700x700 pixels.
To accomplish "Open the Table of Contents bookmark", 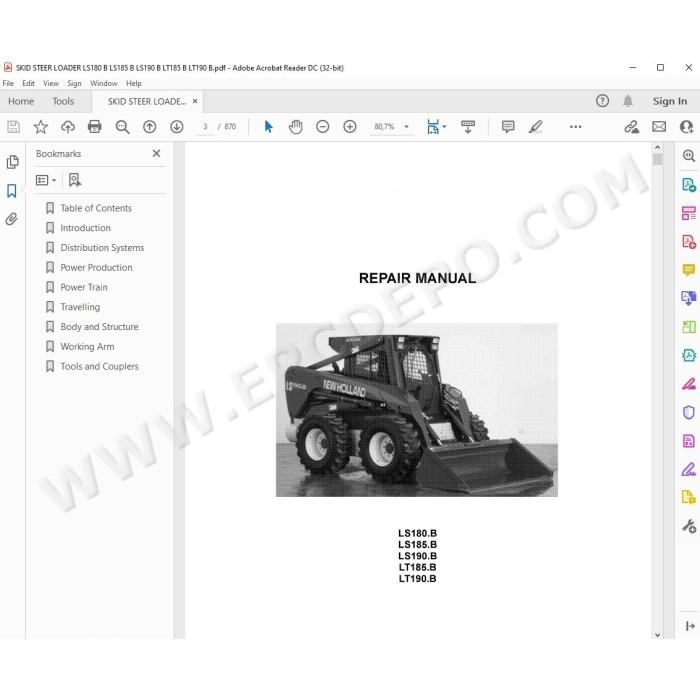I will [x=96, y=208].
